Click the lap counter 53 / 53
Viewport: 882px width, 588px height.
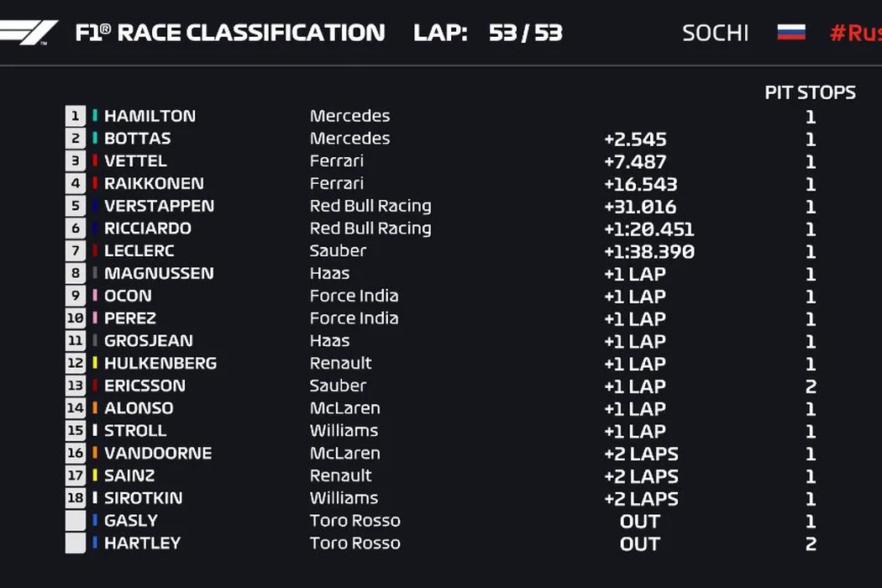pos(525,33)
